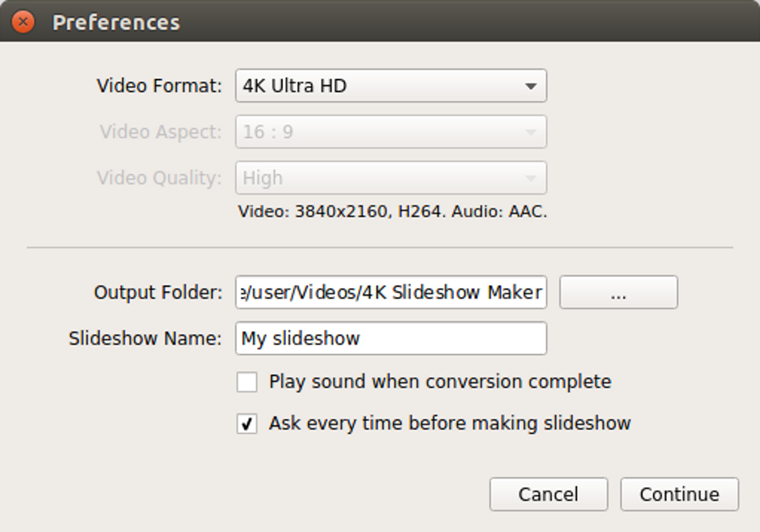Click the text 'Video: 3840x2160, H264. Audio: AAC.'
The height and width of the screenshot is (532, 760).
pyautogui.click(x=393, y=211)
